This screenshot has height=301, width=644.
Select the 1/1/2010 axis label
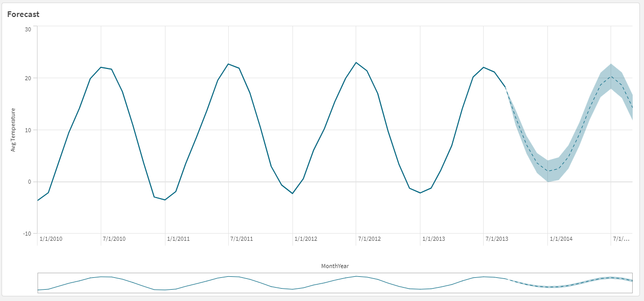(50, 239)
